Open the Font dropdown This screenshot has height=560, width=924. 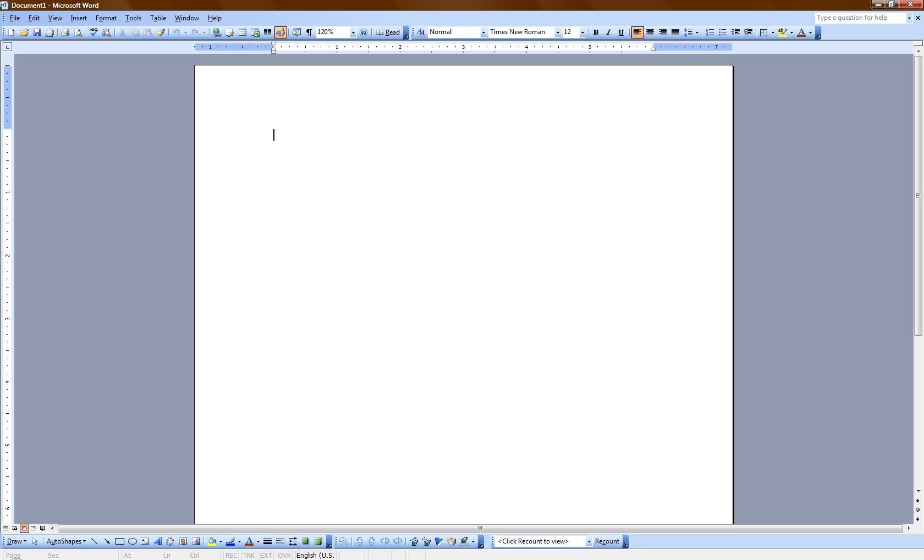point(557,32)
